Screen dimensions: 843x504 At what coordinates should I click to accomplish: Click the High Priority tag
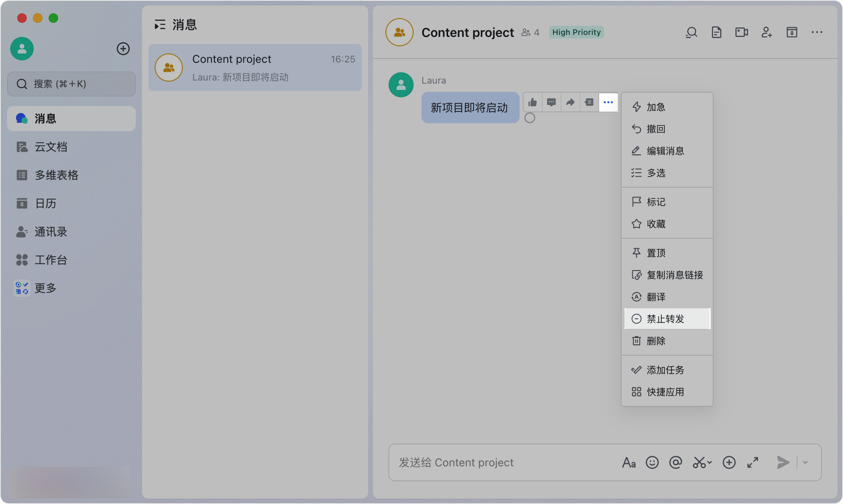576,32
